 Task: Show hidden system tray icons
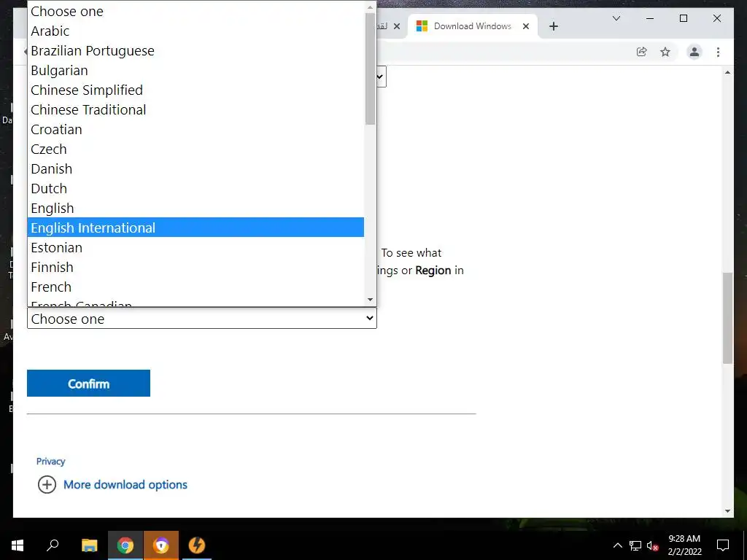pyautogui.click(x=617, y=545)
